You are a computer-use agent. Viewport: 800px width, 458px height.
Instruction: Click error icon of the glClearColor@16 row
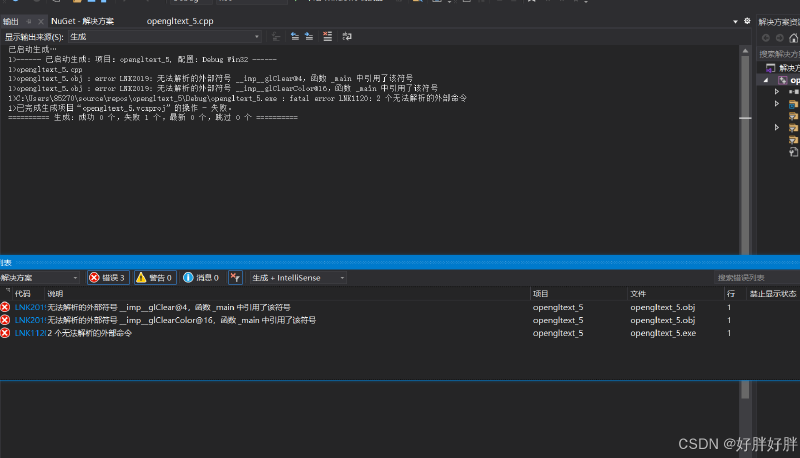point(5,320)
